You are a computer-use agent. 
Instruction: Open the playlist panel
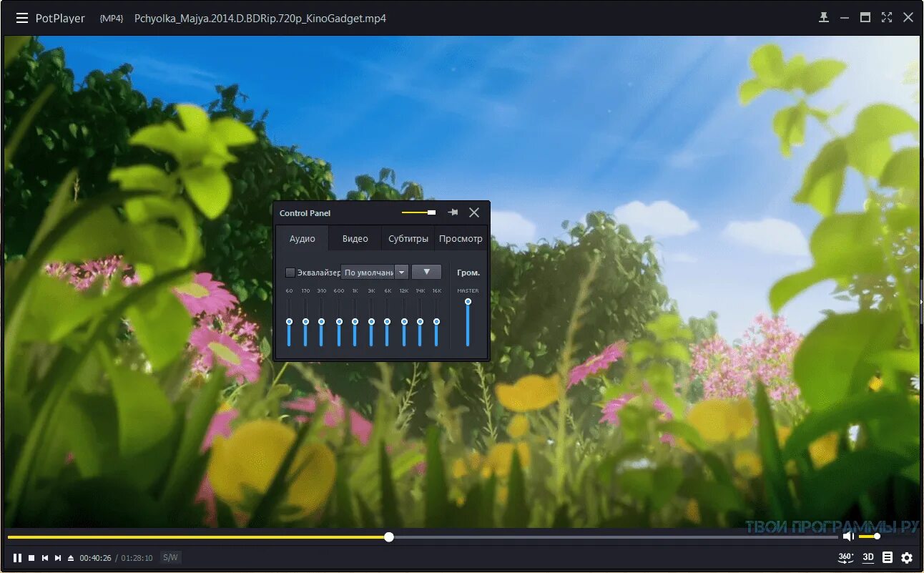tap(888, 557)
